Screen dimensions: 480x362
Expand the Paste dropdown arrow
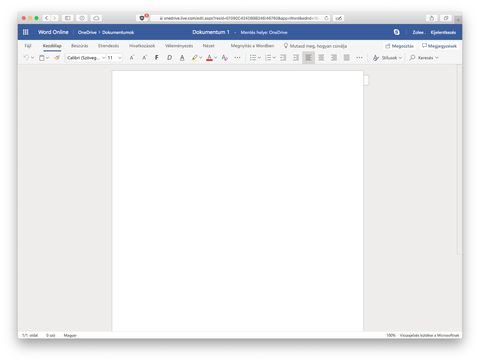[x=48, y=58]
